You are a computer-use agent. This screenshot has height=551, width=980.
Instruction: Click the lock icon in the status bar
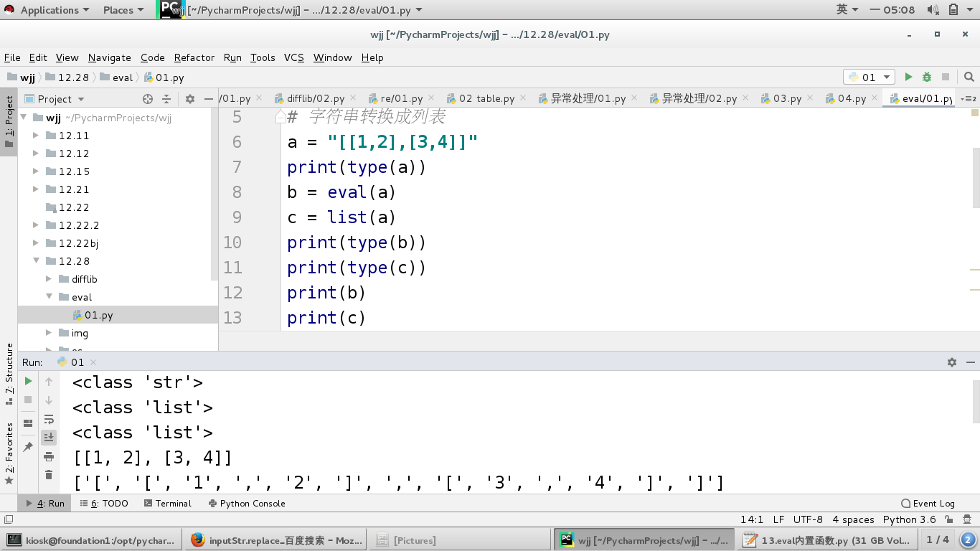[949, 520]
